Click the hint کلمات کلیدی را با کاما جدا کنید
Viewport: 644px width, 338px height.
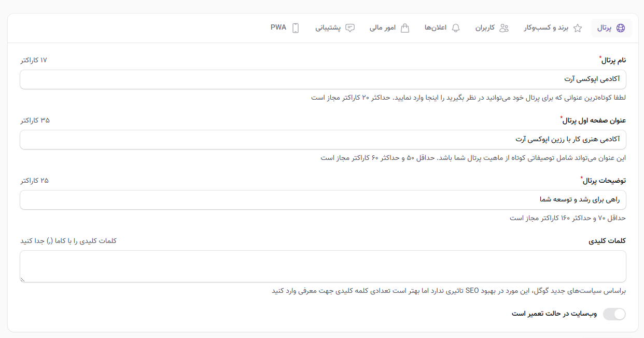pos(68,241)
